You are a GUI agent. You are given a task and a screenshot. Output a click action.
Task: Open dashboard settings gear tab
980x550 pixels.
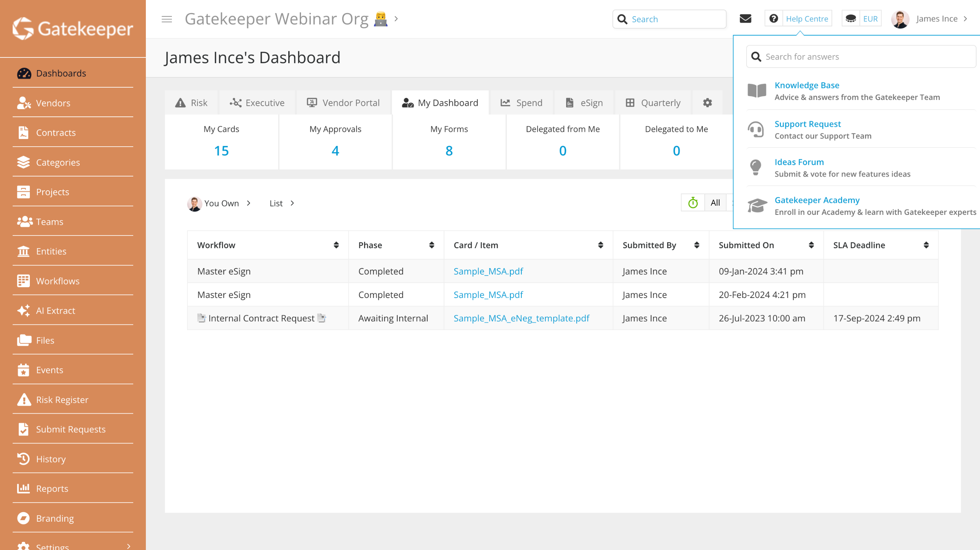pos(707,103)
